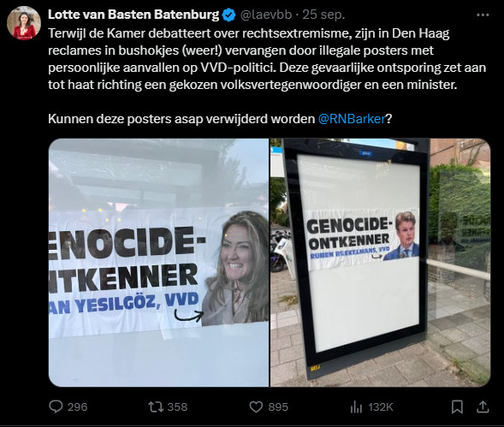Open the left photo of Yesilgöz poster

(159, 263)
